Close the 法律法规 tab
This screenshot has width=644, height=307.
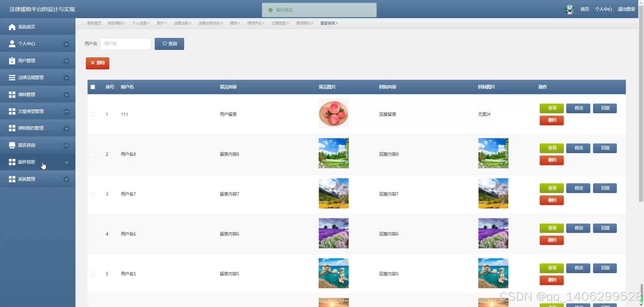pyautogui.click(x=190, y=23)
